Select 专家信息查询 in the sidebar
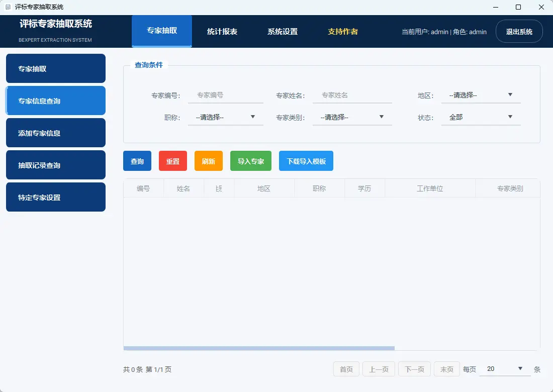553x392 pixels. click(x=56, y=101)
